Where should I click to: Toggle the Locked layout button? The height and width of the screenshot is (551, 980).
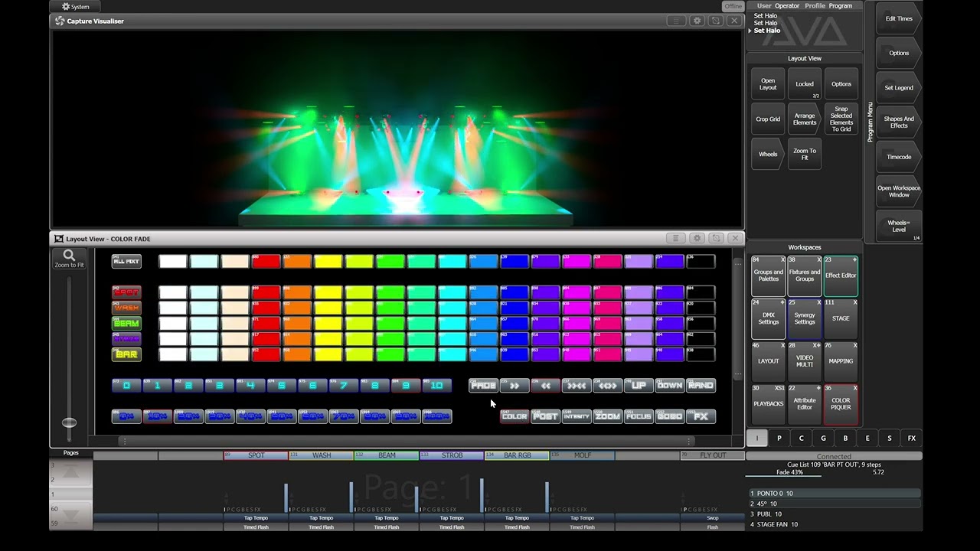click(804, 84)
